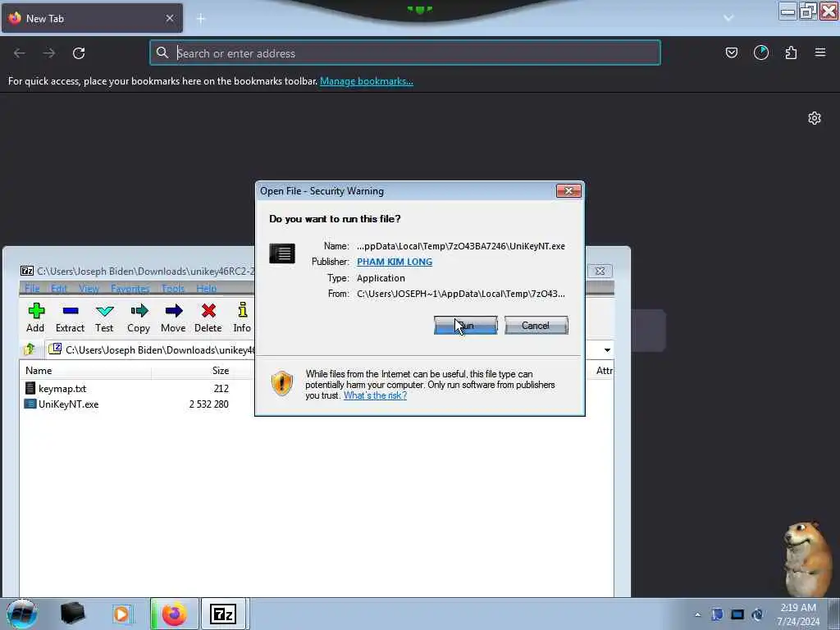Select the New Tab browser tab

92,18
